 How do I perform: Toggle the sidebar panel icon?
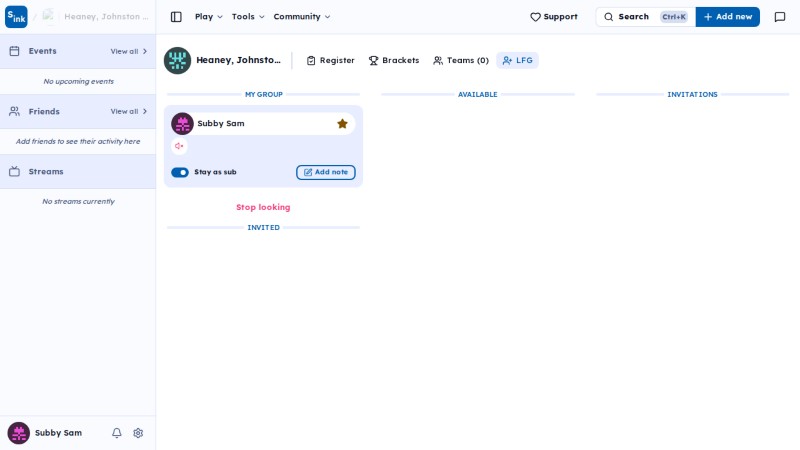click(x=176, y=17)
